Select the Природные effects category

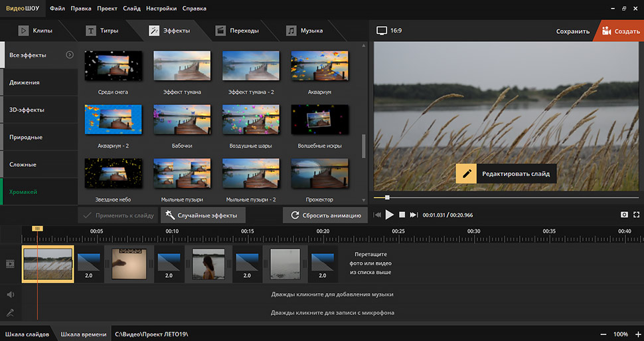[x=39, y=137]
